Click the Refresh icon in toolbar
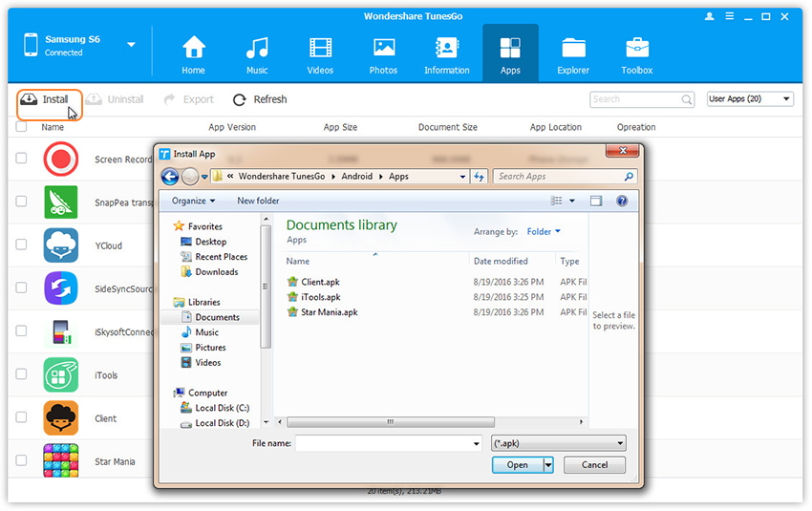The image size is (812, 511). 240,99
